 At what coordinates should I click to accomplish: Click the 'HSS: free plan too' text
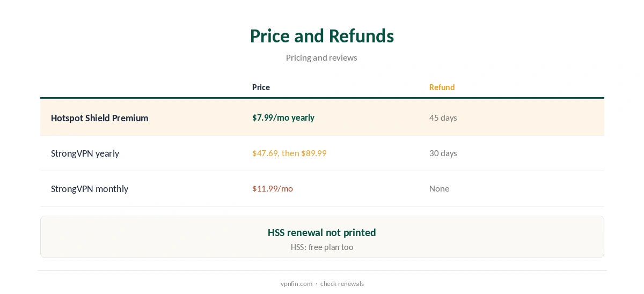[322, 247]
